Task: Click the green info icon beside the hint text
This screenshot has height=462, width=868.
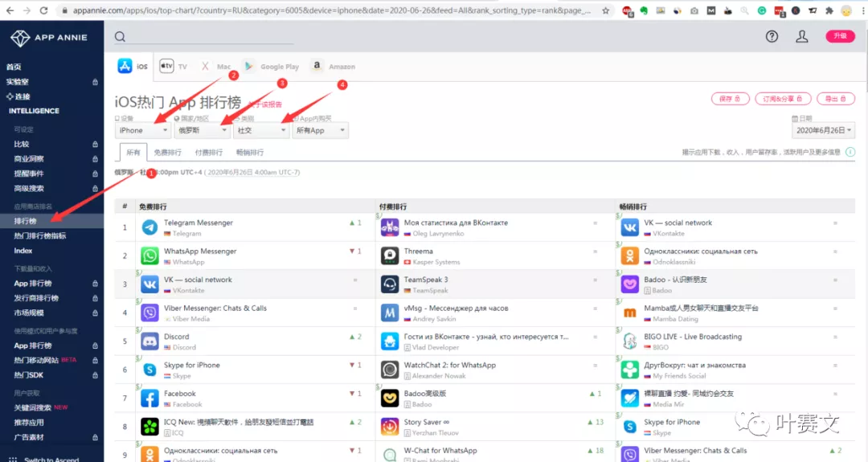Action: [850, 152]
